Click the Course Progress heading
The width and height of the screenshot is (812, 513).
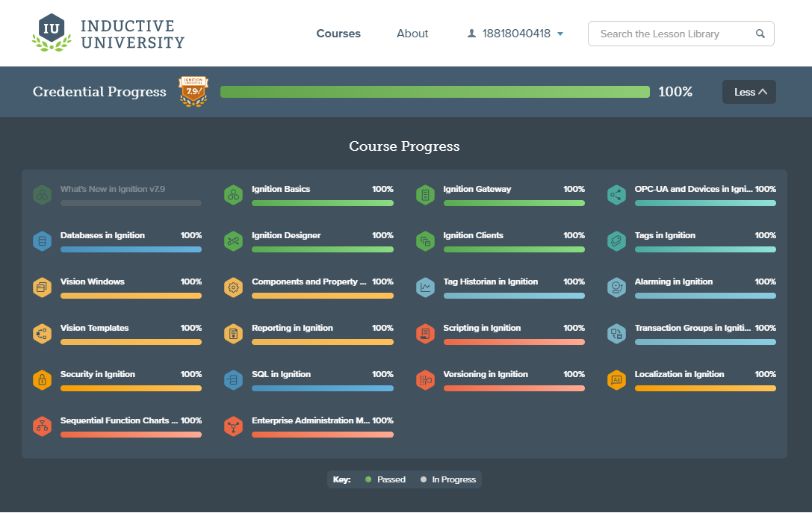click(404, 146)
